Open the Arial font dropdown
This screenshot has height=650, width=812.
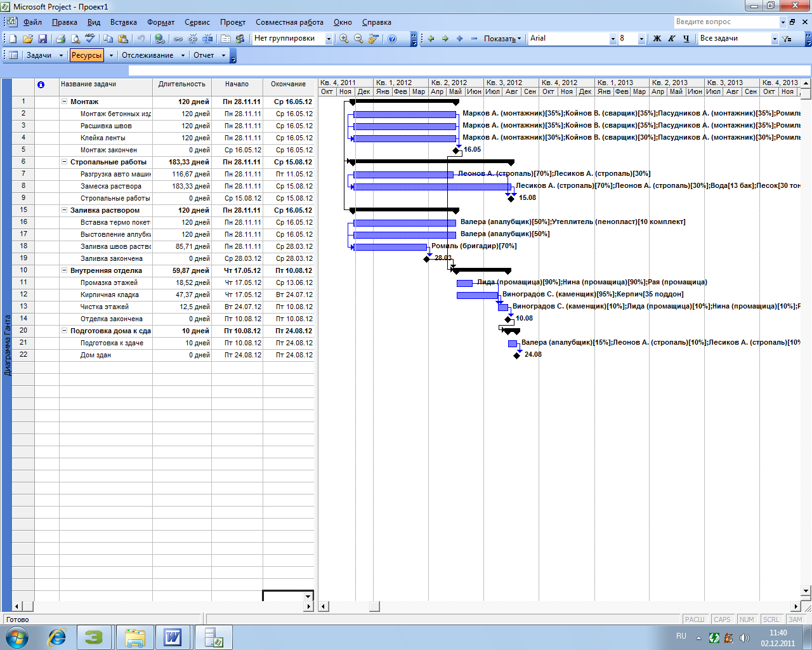pos(613,39)
